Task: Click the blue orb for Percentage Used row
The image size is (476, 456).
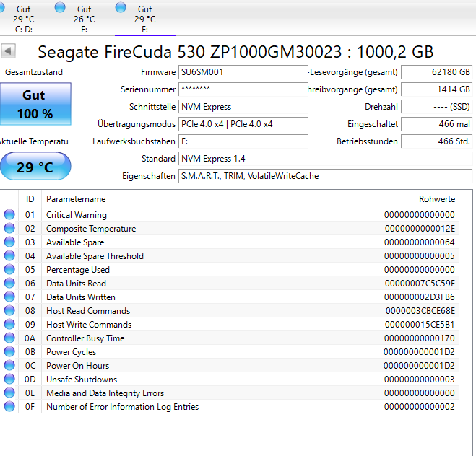Action: 9,269
